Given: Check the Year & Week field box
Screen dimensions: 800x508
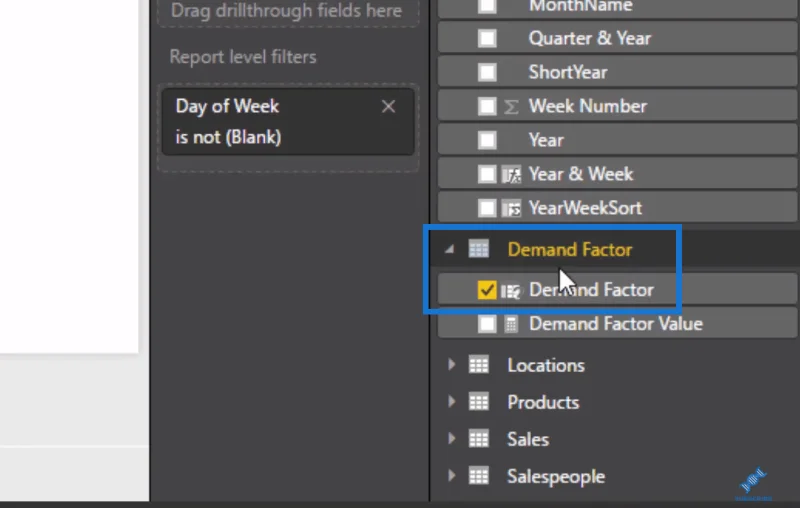Looking at the screenshot, I should click(x=487, y=174).
